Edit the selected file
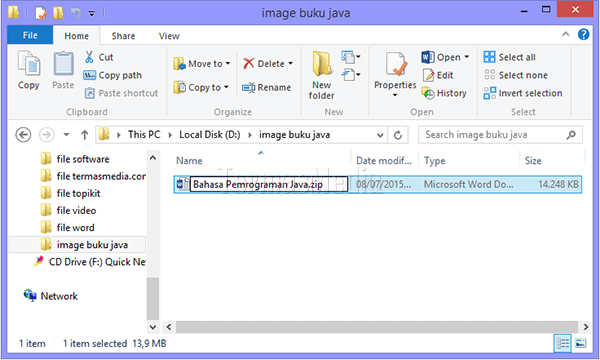 [438, 75]
